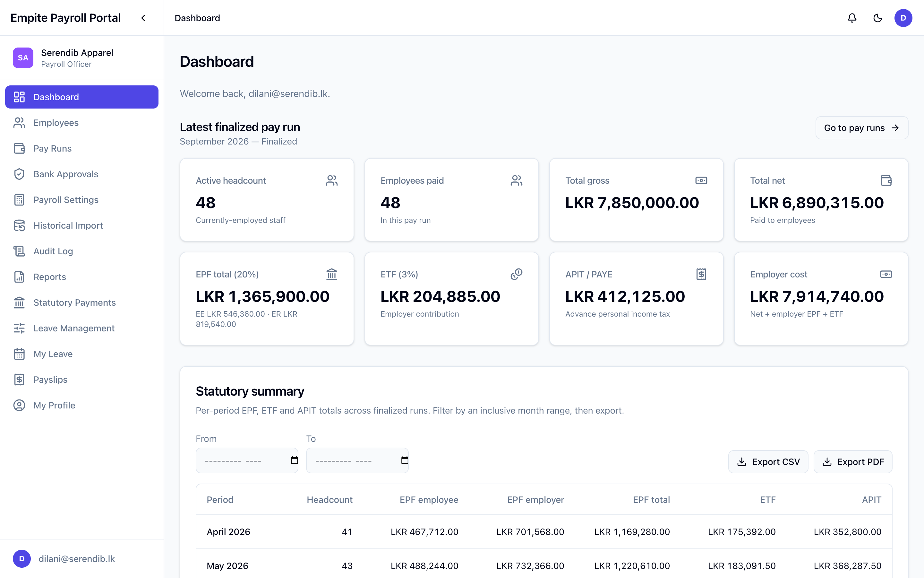Open Bank Approvals
Screen dimensions: 924x578
tap(82, 174)
